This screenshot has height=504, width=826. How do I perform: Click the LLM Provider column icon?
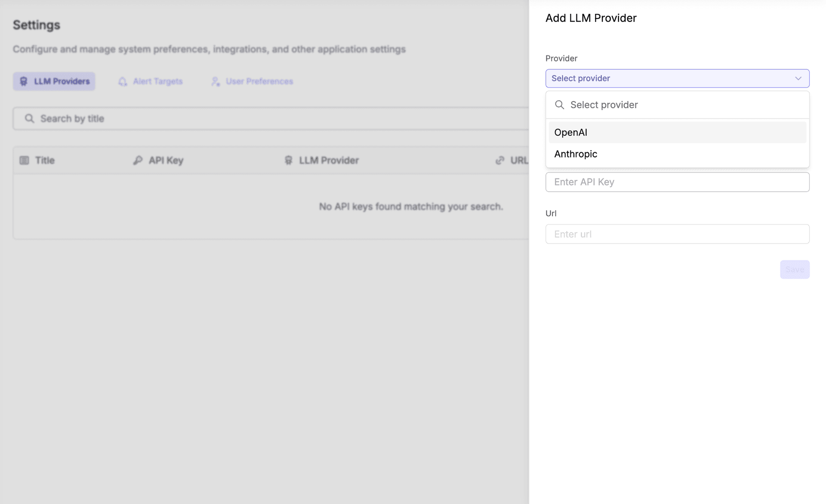coord(288,160)
